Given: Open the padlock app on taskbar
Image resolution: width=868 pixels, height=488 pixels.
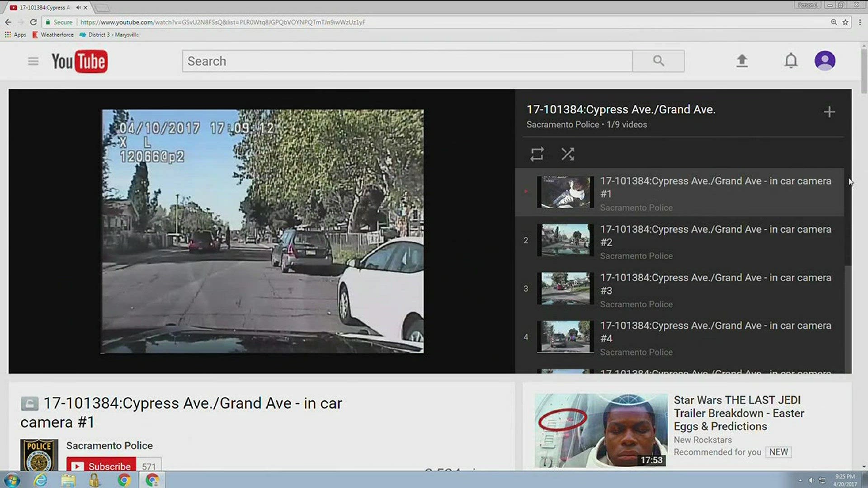Looking at the screenshot, I should (94, 480).
